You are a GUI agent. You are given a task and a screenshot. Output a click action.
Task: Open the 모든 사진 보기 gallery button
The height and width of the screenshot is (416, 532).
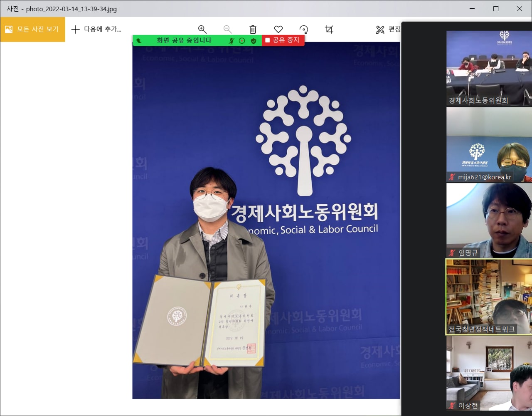point(32,29)
